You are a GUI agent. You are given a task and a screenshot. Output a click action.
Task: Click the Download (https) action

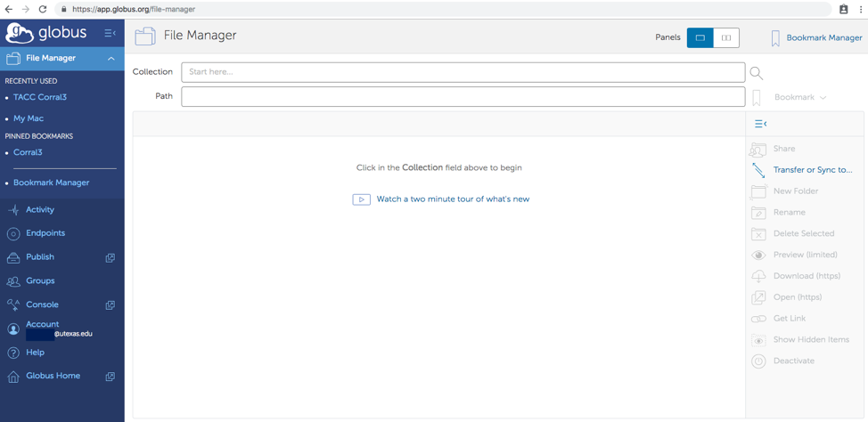pos(807,276)
